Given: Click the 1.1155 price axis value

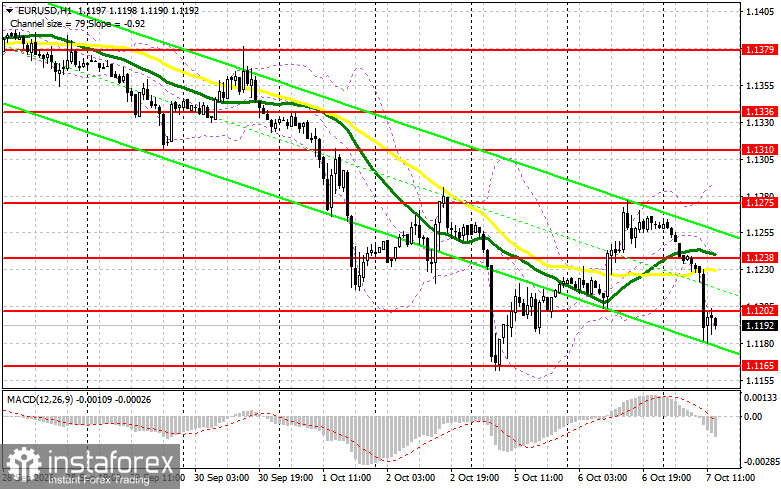Looking at the screenshot, I should click(760, 380).
